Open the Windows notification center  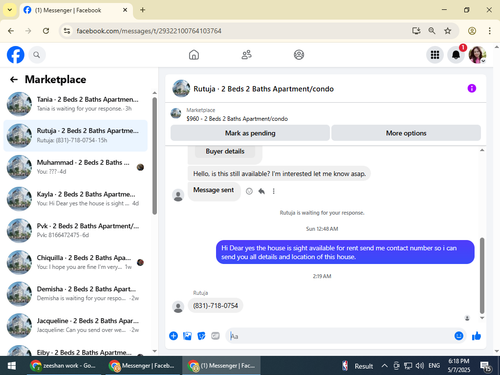[x=485, y=366]
